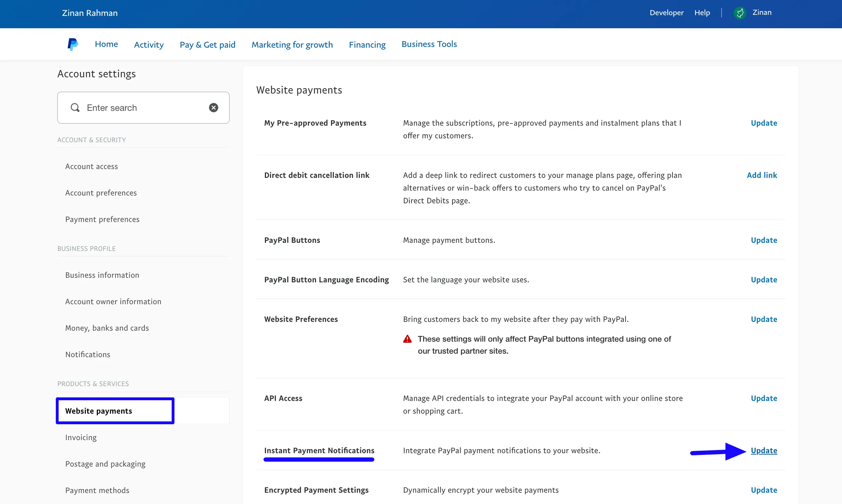Click Encrypted Payment Settings label

(316, 490)
